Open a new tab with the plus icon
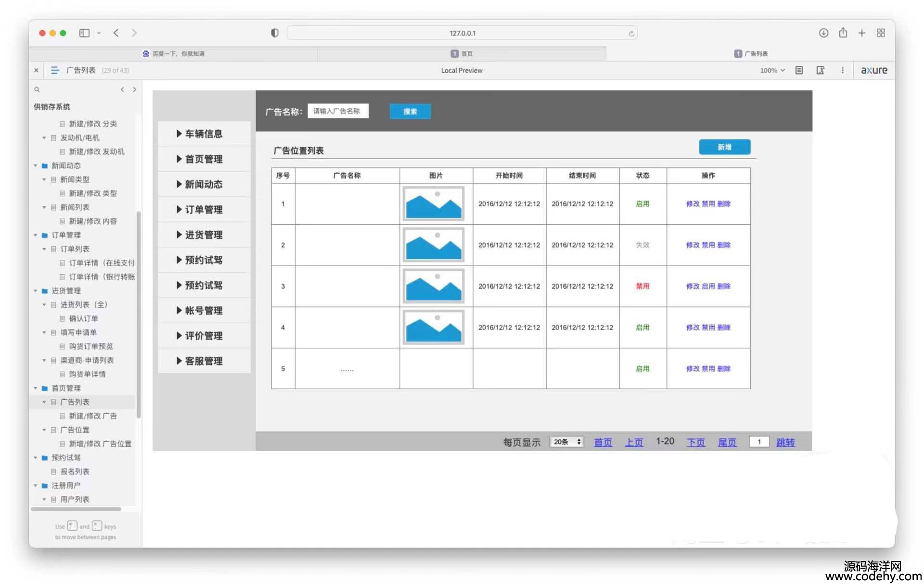The image size is (924, 586). tap(861, 33)
